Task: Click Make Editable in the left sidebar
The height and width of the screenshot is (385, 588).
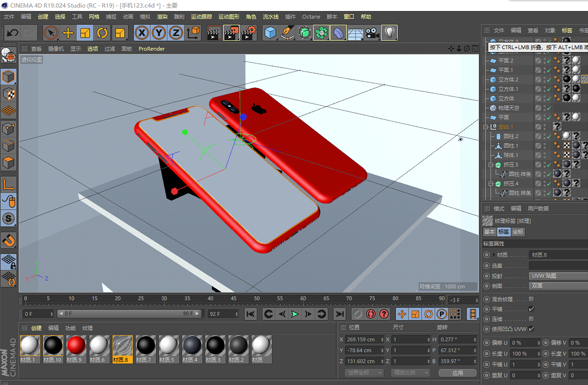Action: [x=9, y=55]
